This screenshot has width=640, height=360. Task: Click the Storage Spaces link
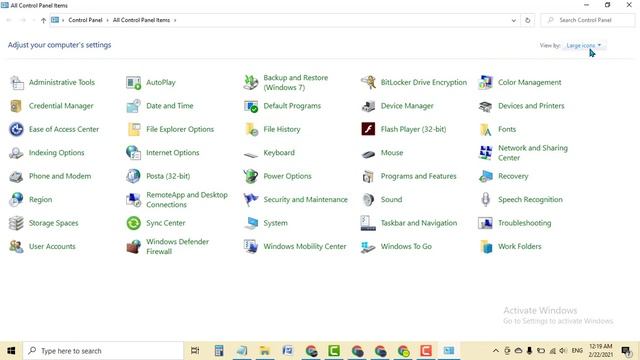[x=53, y=223]
